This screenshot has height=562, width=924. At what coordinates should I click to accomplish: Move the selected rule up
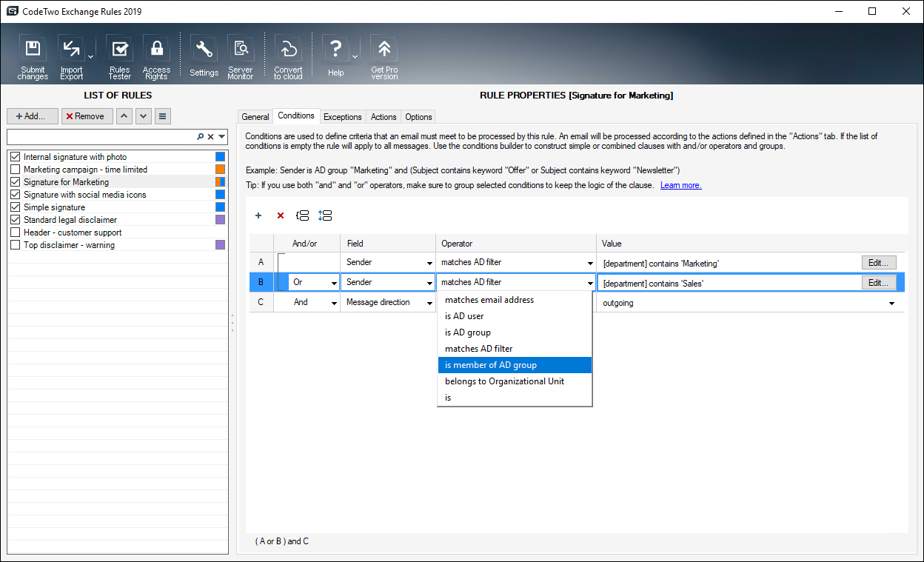click(124, 116)
